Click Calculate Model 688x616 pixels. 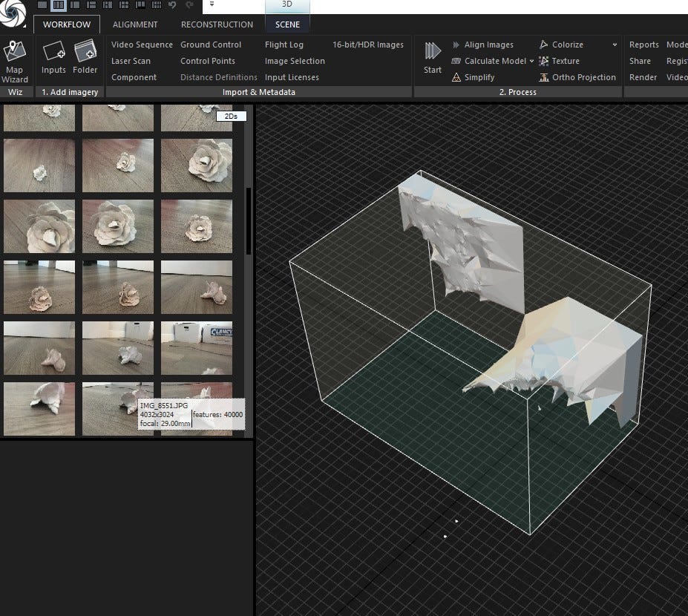pos(489,61)
